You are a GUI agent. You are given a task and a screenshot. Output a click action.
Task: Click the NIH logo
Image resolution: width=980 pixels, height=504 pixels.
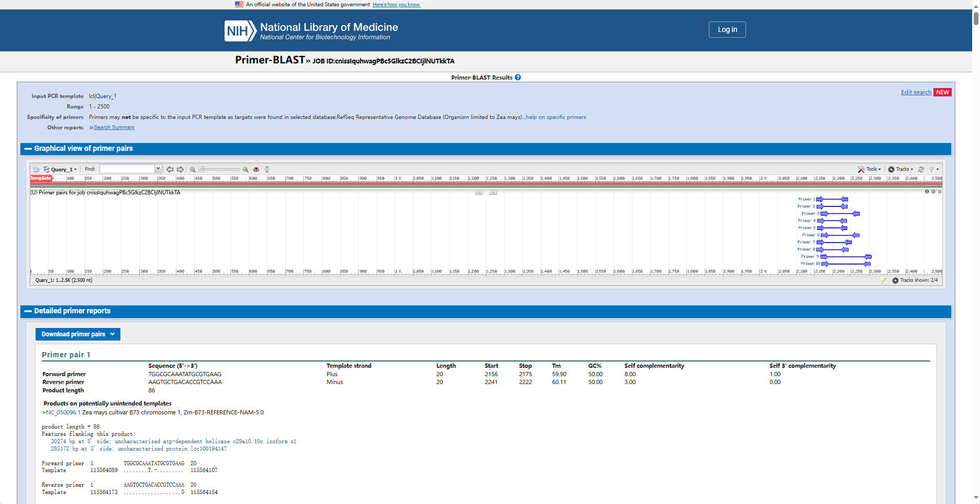240,31
